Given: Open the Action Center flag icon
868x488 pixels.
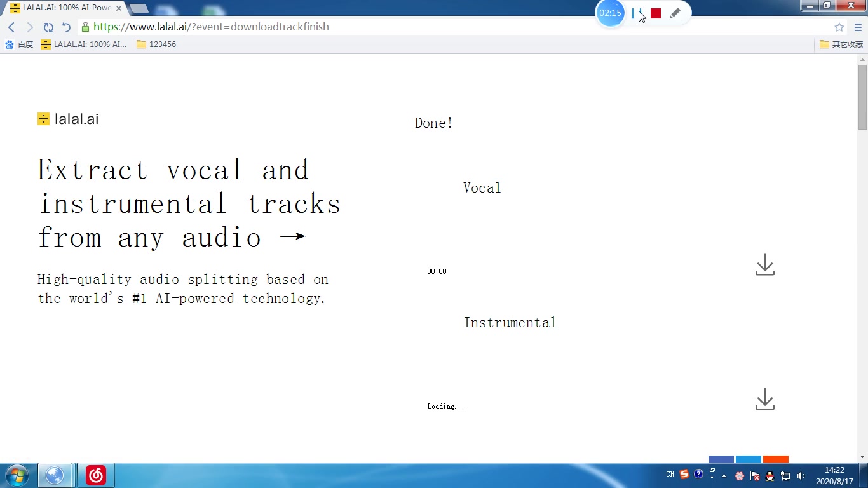Looking at the screenshot, I should [755, 475].
